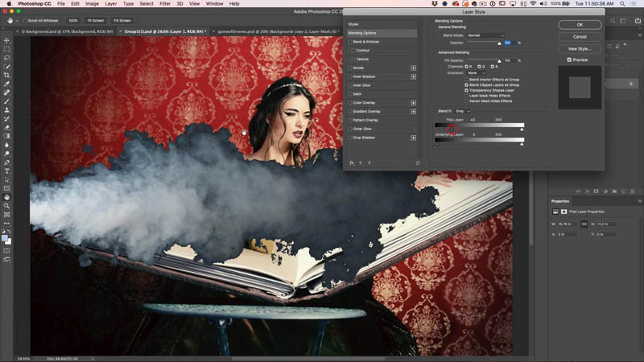Select the Gradient tool

point(6,136)
